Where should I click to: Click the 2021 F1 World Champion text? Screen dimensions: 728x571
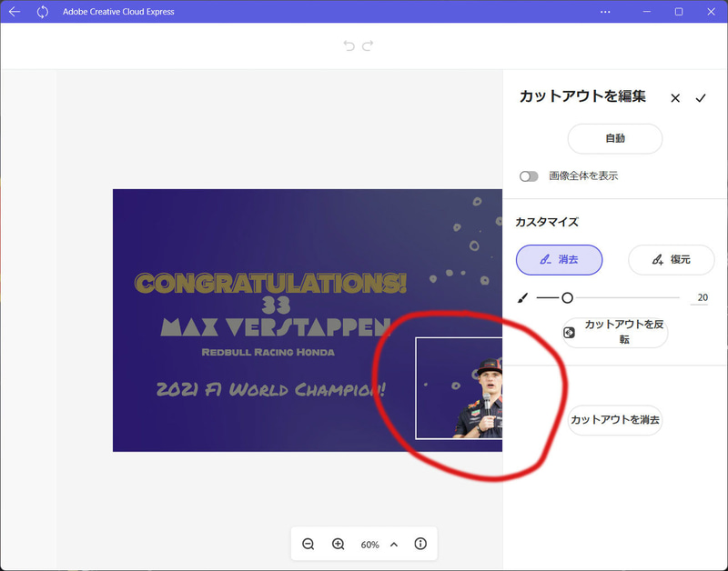point(270,389)
